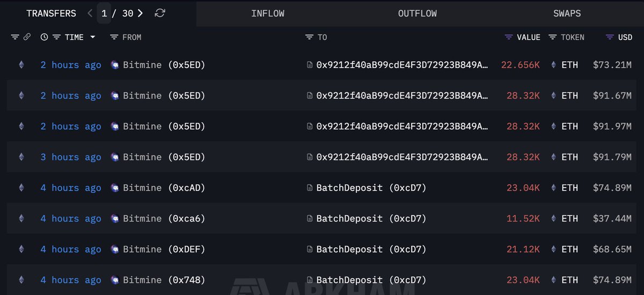This screenshot has height=295, width=644.
Task: Click the $91.79M USD amount
Action: coord(612,157)
